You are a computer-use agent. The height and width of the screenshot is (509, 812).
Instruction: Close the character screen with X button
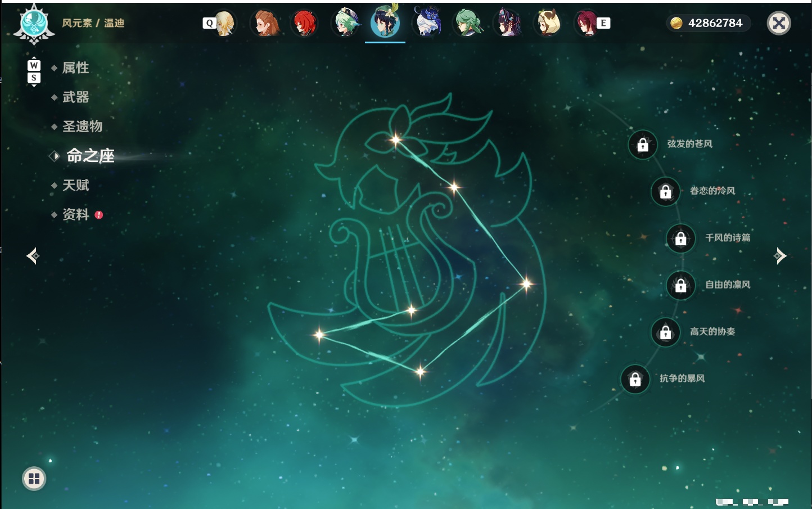point(779,23)
